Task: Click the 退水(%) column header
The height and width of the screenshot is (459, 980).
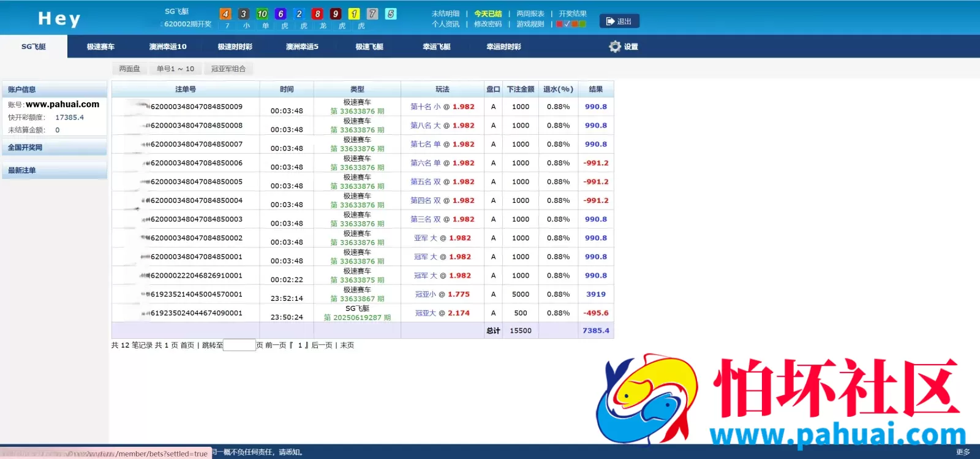Action: tap(558, 89)
